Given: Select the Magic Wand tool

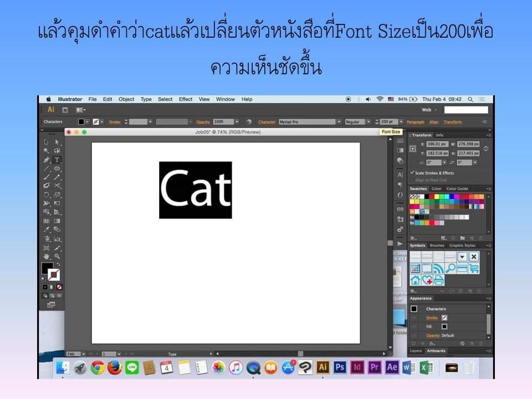Looking at the screenshot, I should [x=47, y=151].
